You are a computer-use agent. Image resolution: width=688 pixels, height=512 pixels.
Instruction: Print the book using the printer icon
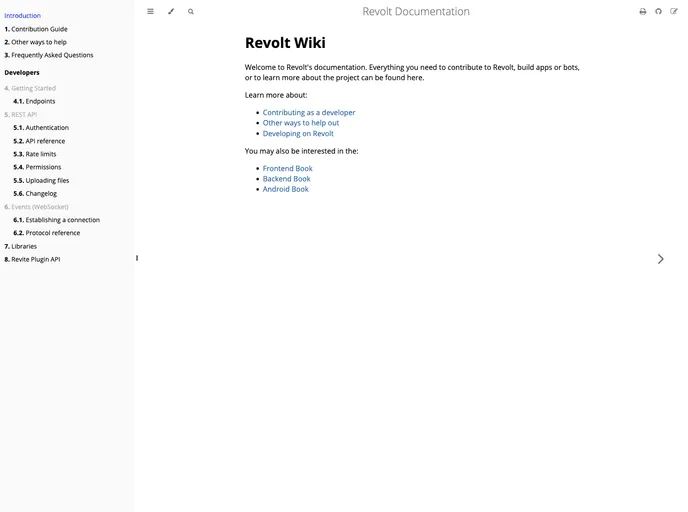tap(643, 11)
